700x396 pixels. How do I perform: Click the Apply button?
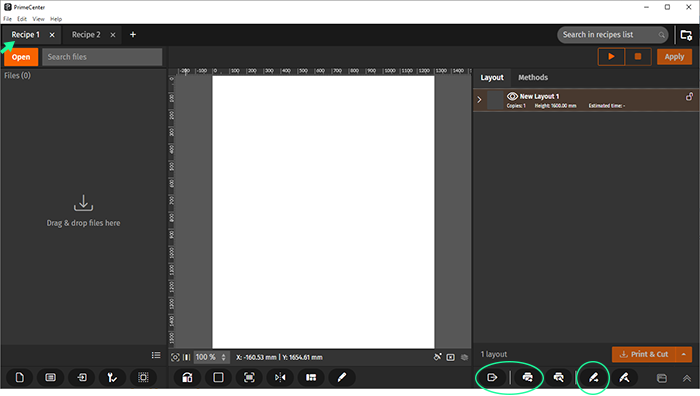point(674,57)
